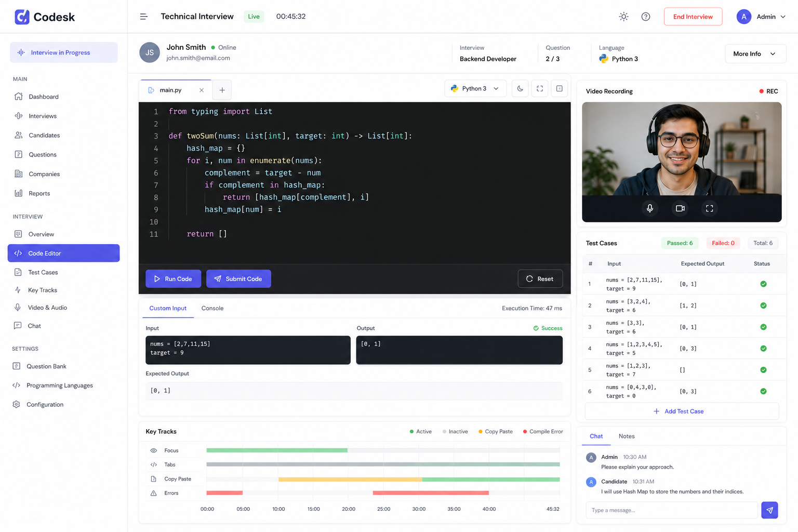Open the Python 3 language selector
The height and width of the screenshot is (532, 798).
coord(475,88)
